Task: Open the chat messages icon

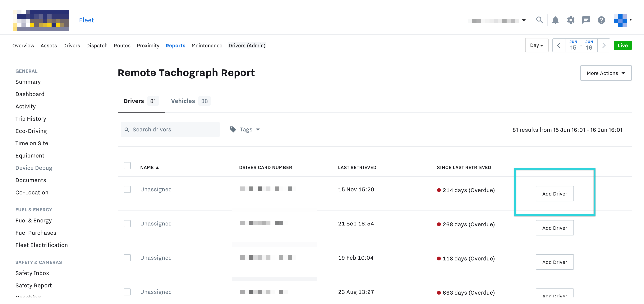Action: coord(586,20)
